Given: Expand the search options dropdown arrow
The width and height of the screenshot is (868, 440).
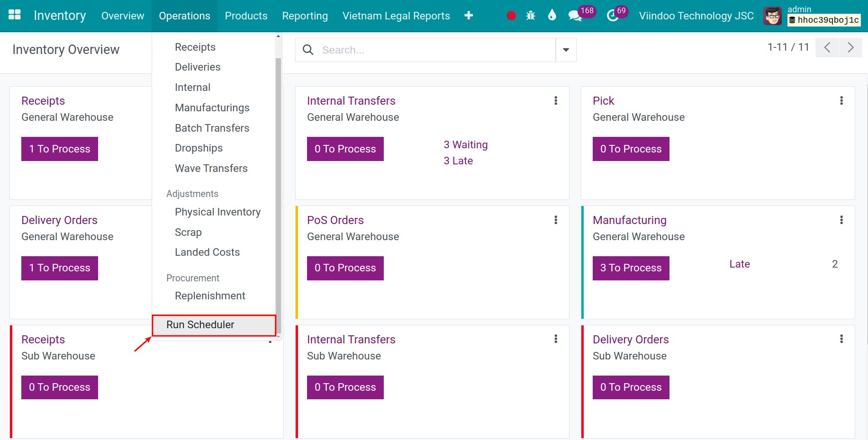Looking at the screenshot, I should [x=566, y=50].
